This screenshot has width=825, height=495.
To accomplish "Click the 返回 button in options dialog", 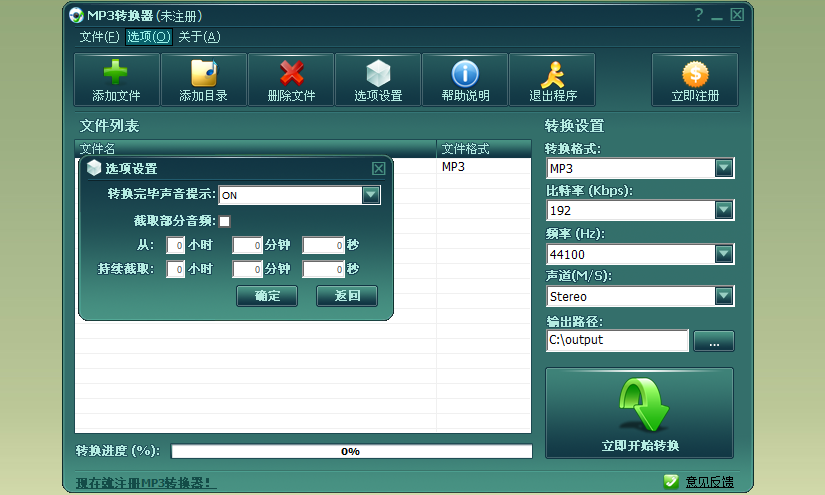I will coord(347,296).
